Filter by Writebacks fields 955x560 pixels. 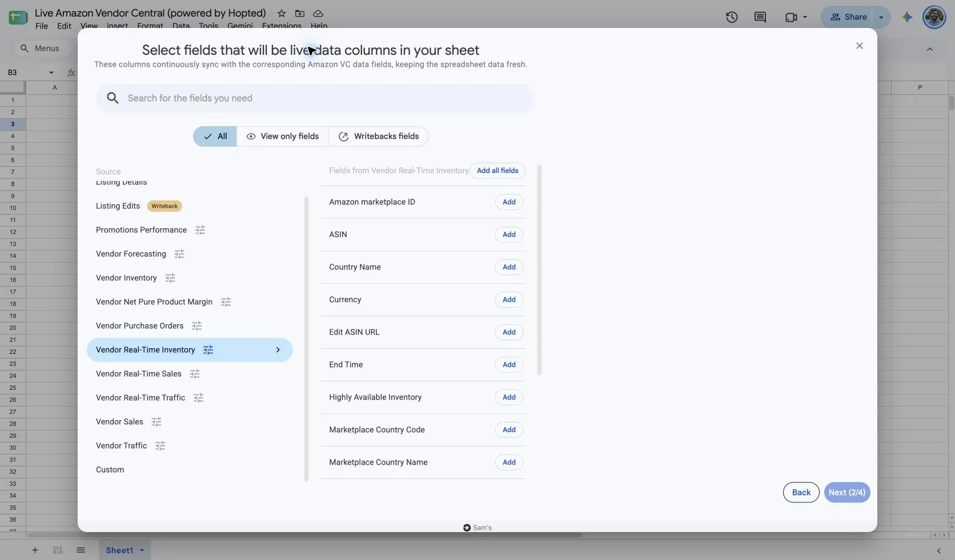coord(379,136)
